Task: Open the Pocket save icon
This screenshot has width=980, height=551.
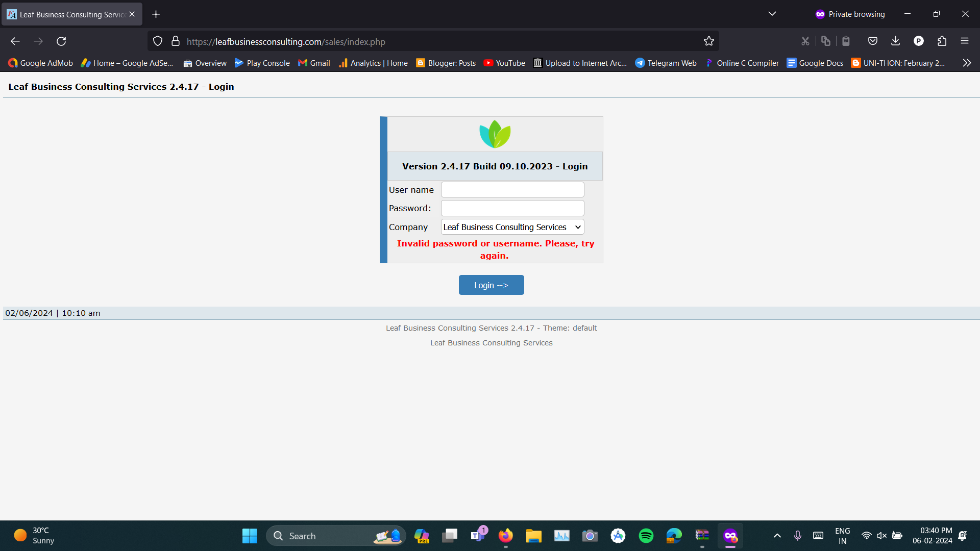Action: [x=873, y=41]
